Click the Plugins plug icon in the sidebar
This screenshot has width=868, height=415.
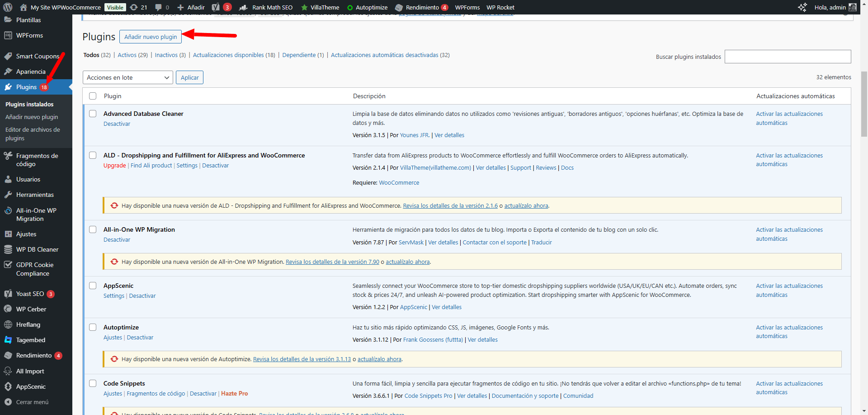coord(8,87)
